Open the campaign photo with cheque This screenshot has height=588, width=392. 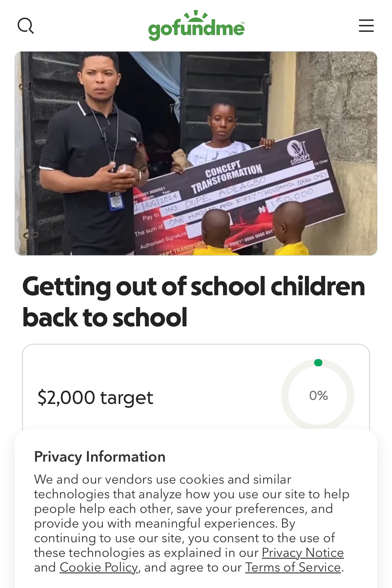(x=196, y=153)
